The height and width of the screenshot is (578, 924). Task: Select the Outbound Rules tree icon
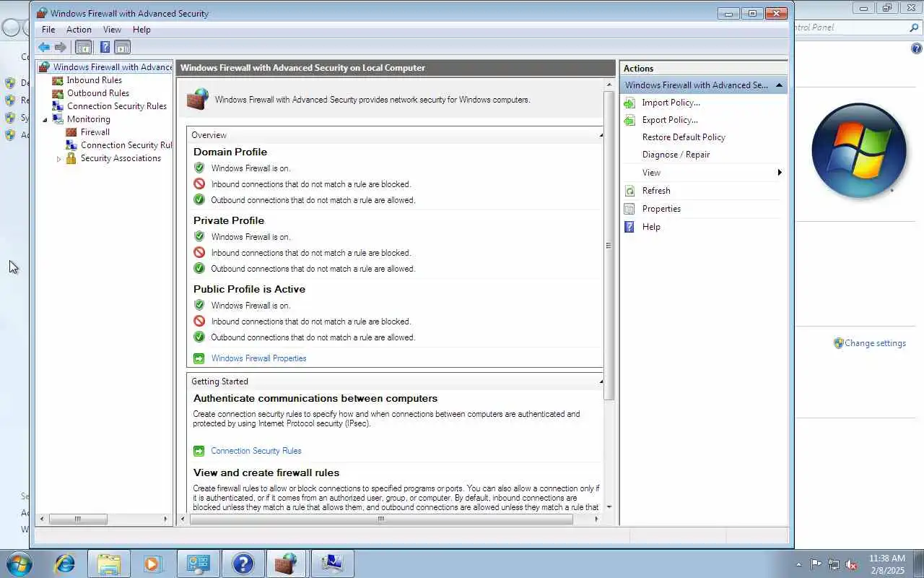[x=58, y=93]
